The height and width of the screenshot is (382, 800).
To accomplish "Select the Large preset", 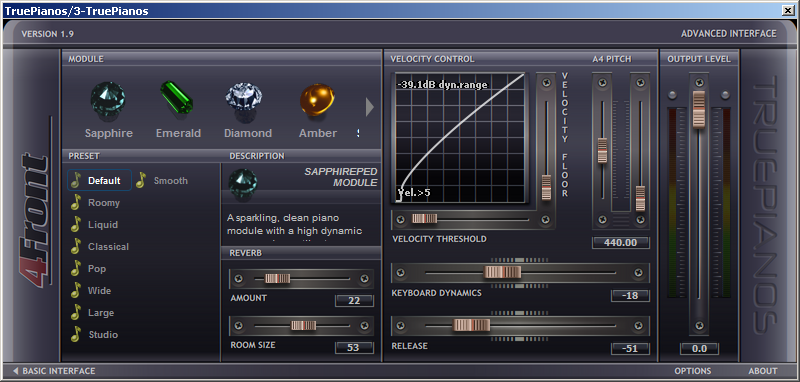I will tap(101, 313).
